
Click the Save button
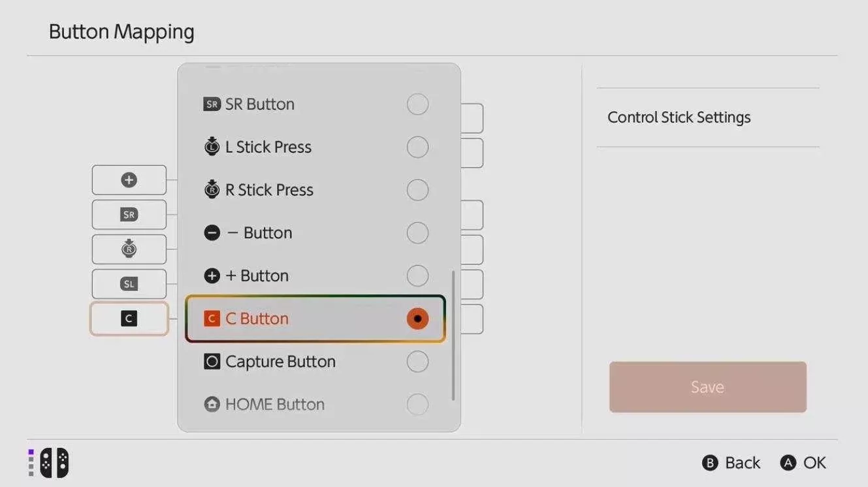coord(708,387)
